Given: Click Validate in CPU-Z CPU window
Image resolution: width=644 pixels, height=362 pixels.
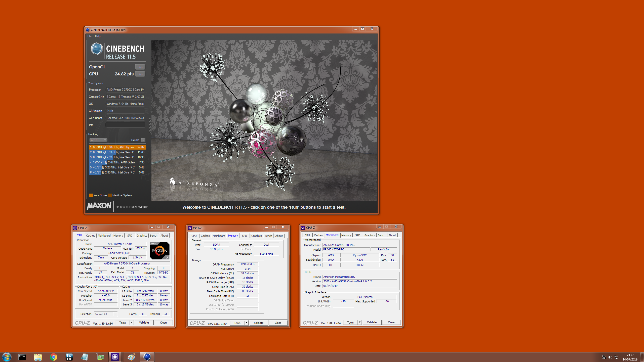Looking at the screenshot, I should (x=144, y=323).
